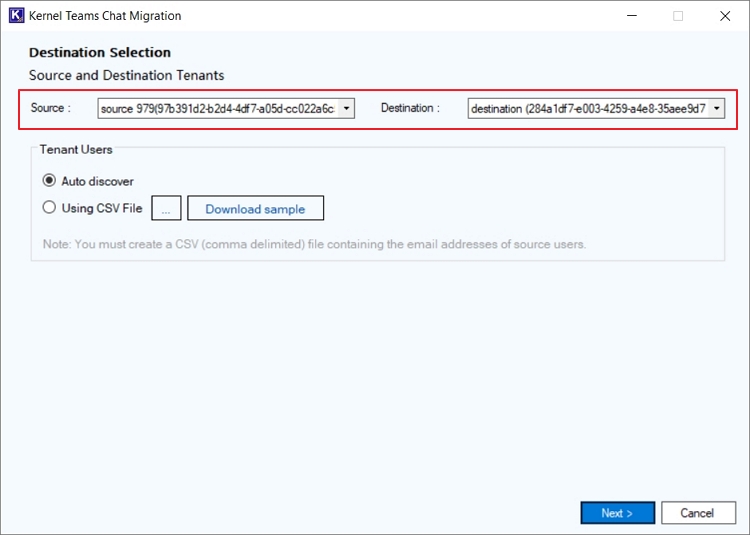Expand the Source tenant dropdown arrow
The image size is (750, 535).
pos(346,108)
